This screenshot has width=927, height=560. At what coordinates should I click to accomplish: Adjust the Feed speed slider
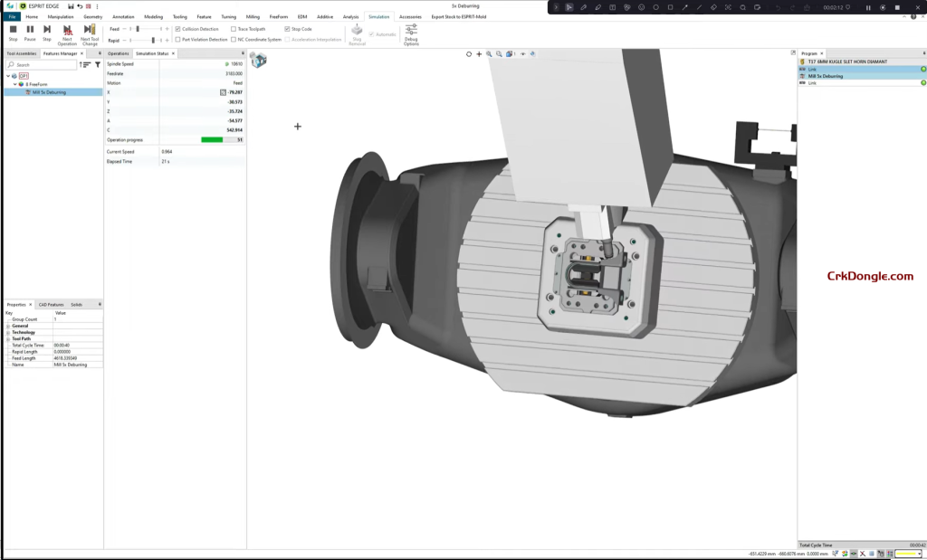click(x=137, y=28)
